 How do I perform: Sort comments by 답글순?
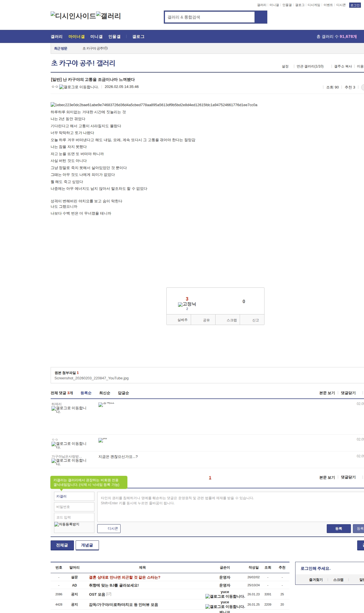123,393
